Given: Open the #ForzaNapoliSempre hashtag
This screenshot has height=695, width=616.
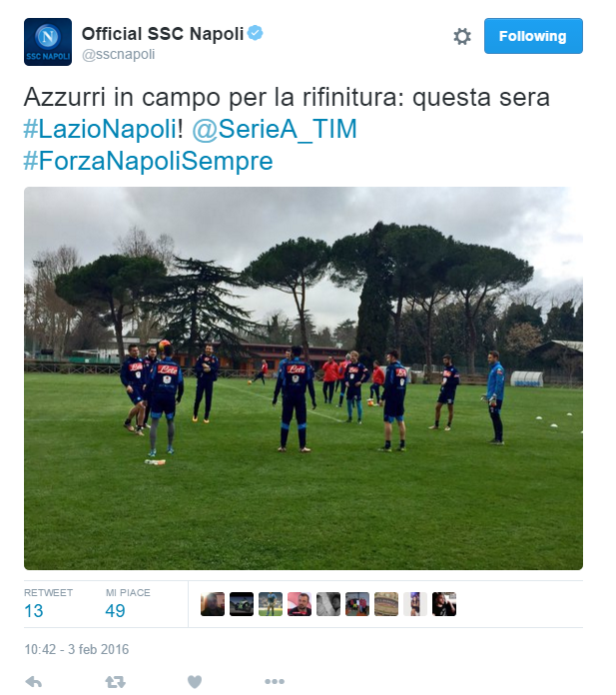Looking at the screenshot, I should coord(148,161).
